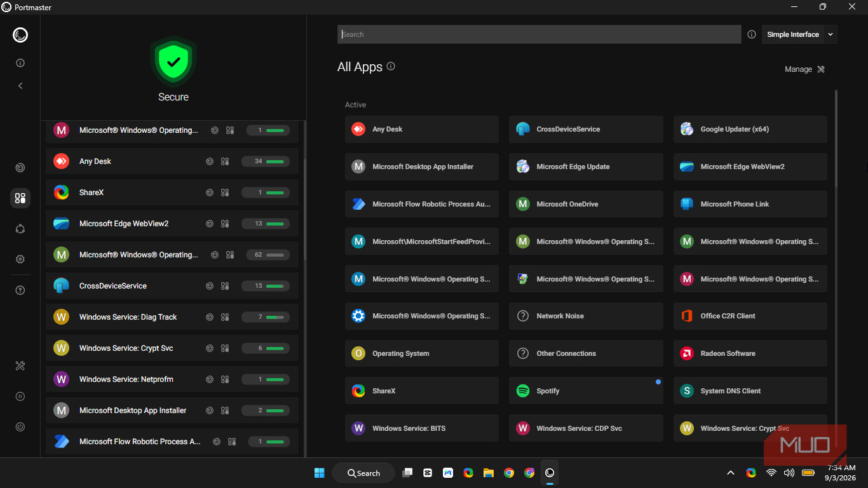
Task: Open the Operating System card
Action: click(422, 353)
